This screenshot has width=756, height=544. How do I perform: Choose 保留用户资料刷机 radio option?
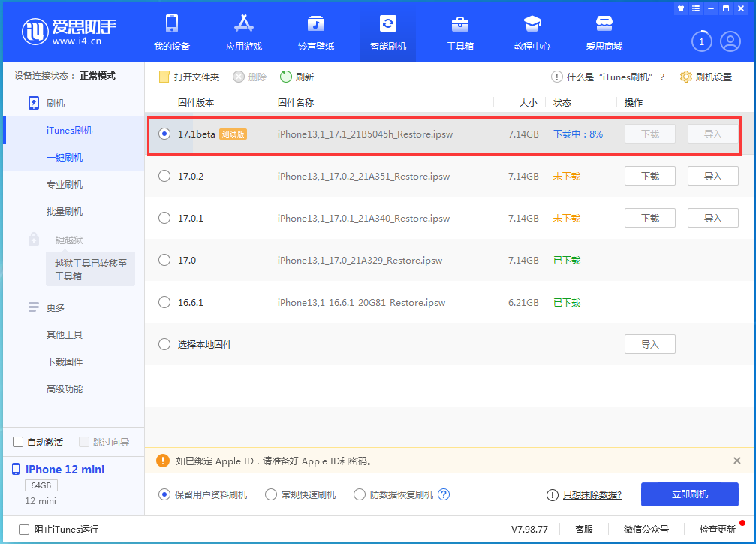pyautogui.click(x=164, y=494)
